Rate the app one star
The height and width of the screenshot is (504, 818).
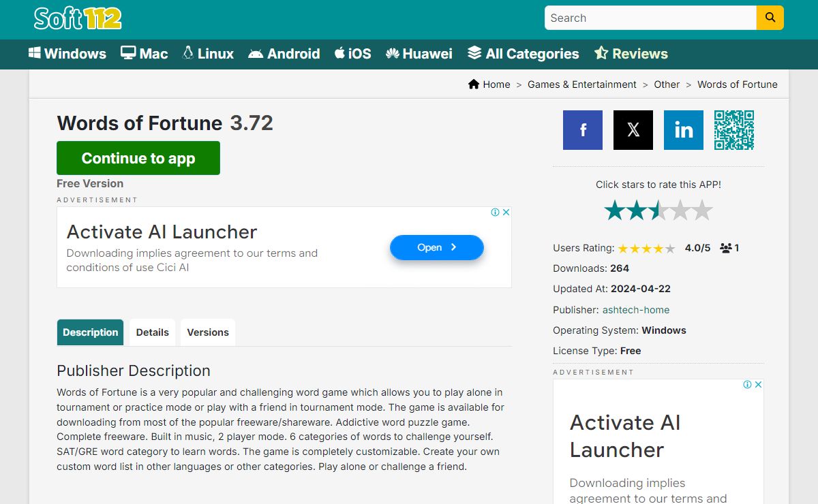[615, 210]
